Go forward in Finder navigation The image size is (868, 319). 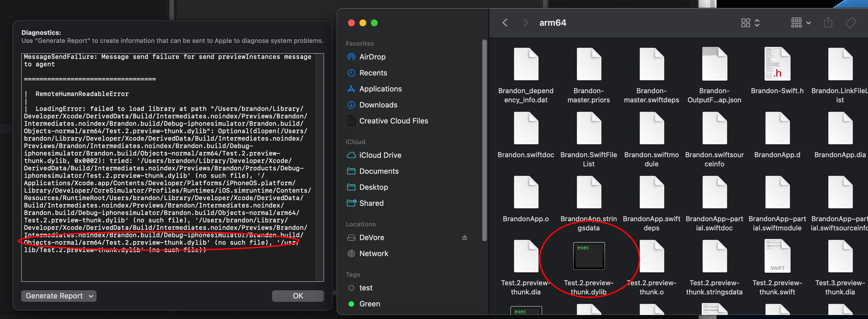pos(525,23)
